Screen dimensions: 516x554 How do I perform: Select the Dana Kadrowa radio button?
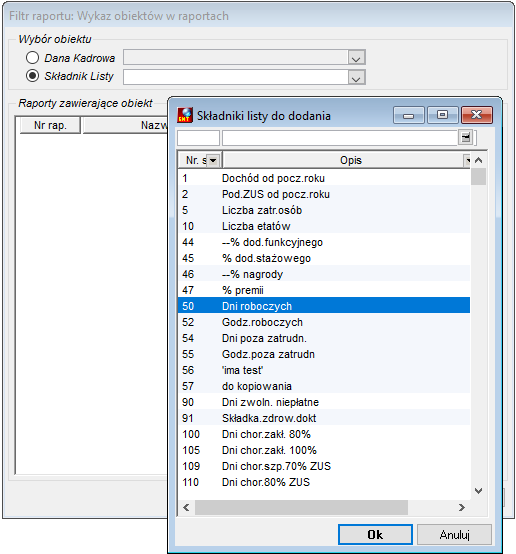pos(33,58)
